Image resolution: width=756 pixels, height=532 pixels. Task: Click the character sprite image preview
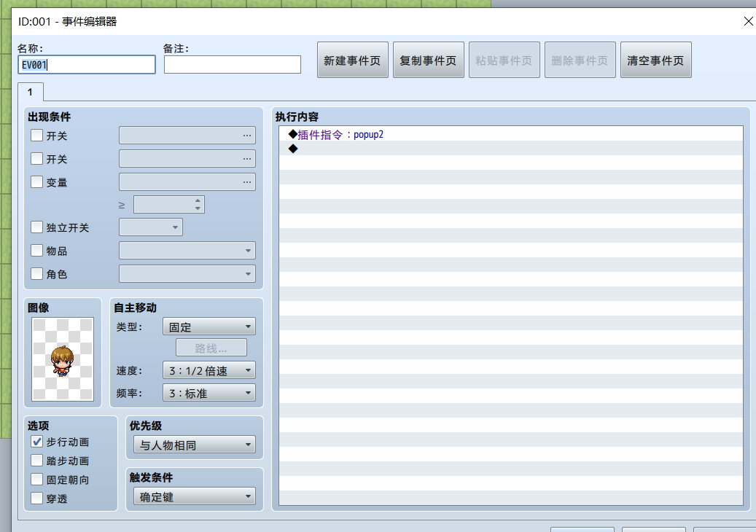pos(63,359)
